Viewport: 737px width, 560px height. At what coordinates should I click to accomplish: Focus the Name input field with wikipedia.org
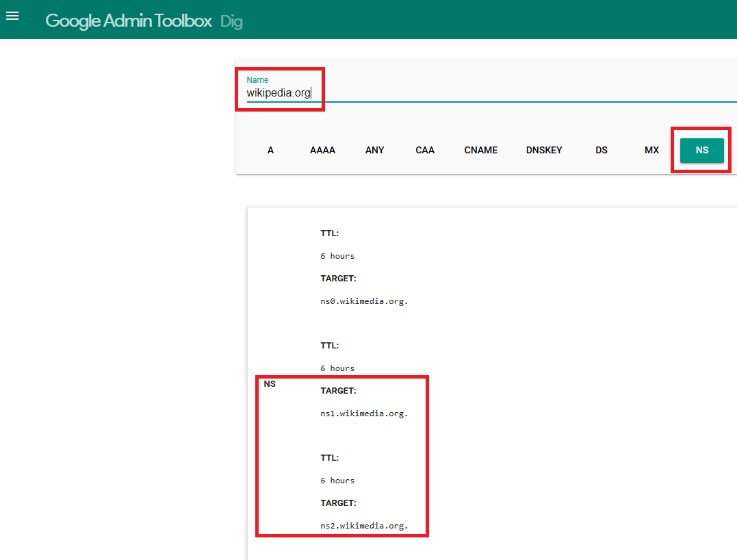[x=491, y=92]
